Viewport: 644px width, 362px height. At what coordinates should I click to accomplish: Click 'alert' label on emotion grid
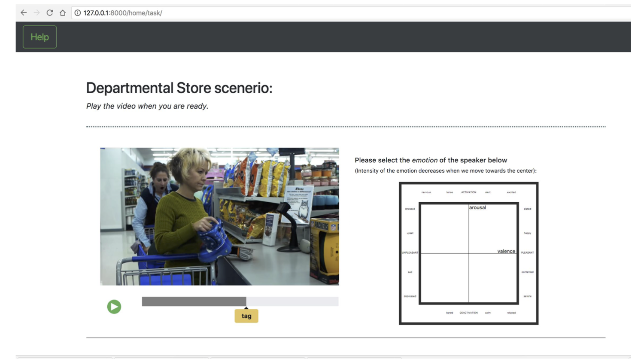488,192
